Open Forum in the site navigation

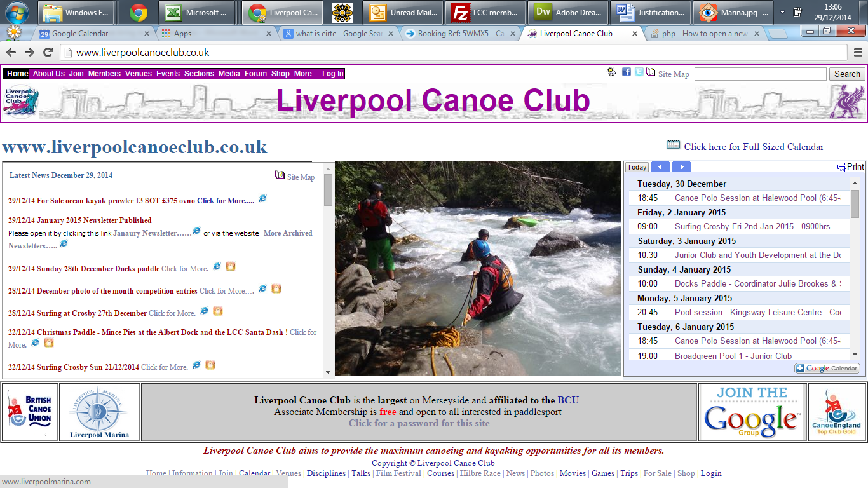coord(255,74)
